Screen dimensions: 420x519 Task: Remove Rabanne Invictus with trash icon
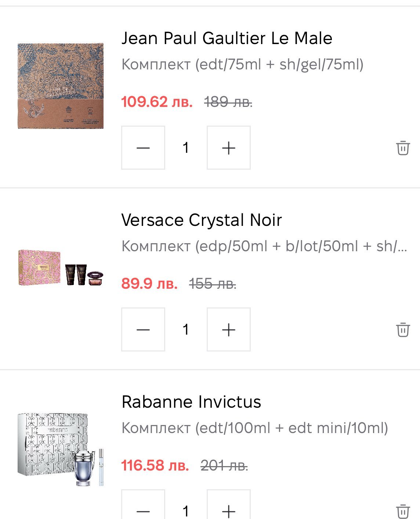coord(403,511)
